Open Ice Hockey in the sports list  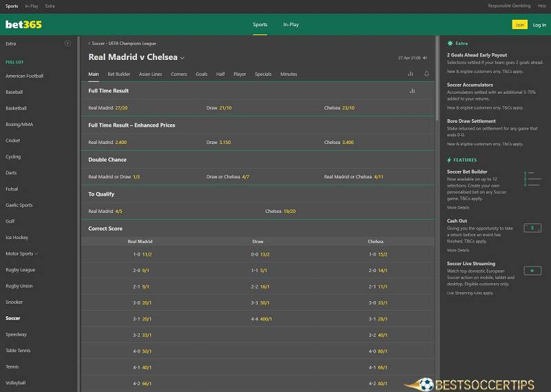click(x=17, y=238)
